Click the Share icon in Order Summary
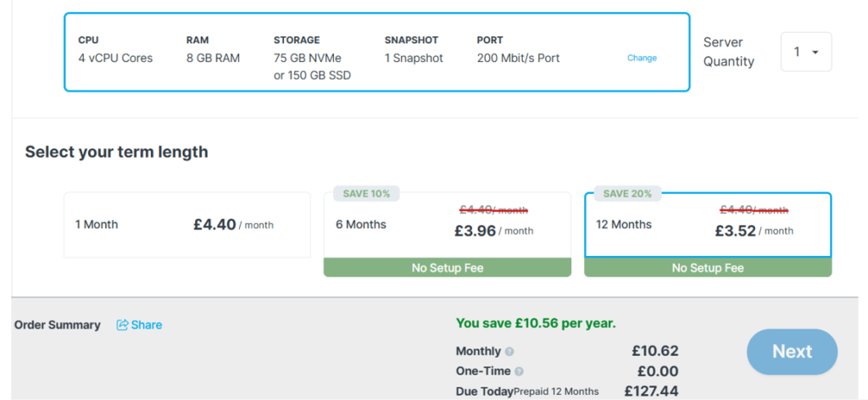 point(122,325)
